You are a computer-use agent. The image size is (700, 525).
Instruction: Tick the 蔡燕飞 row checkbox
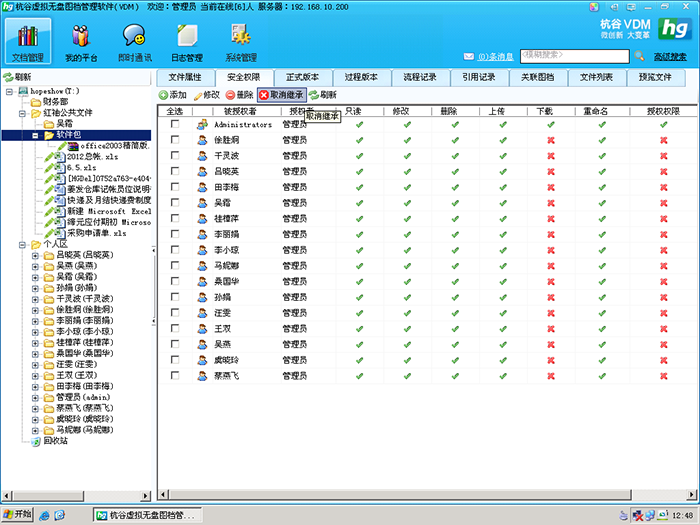175,375
